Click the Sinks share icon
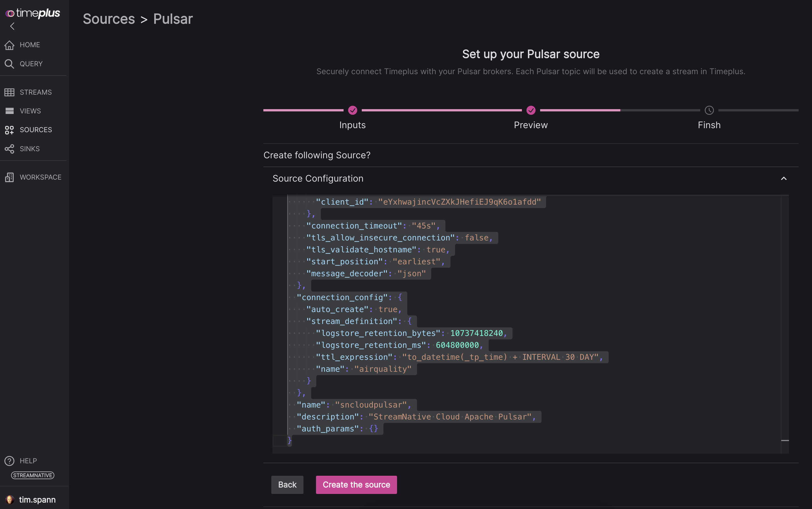This screenshot has width=812, height=509. 9,149
